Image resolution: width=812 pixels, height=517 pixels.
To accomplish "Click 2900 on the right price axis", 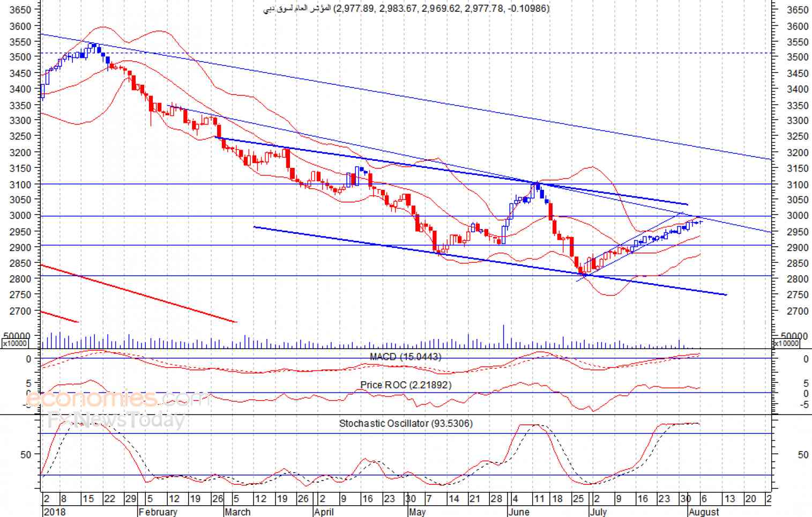I will coord(798,248).
